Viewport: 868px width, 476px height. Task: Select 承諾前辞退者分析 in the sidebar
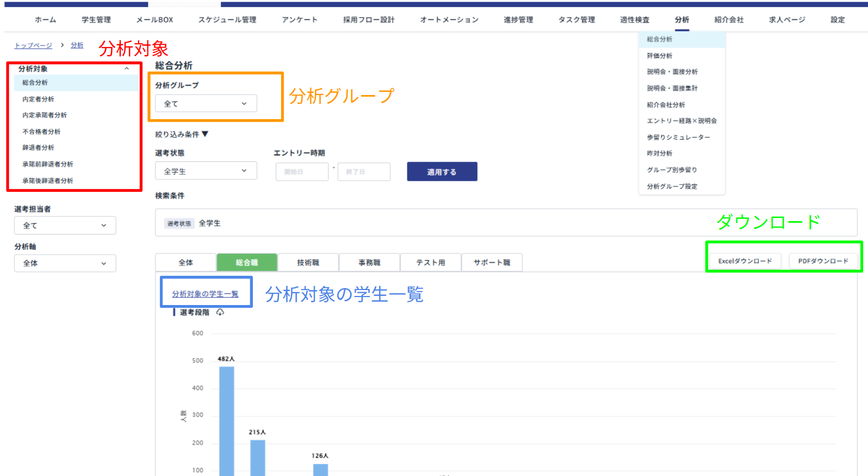76,165
